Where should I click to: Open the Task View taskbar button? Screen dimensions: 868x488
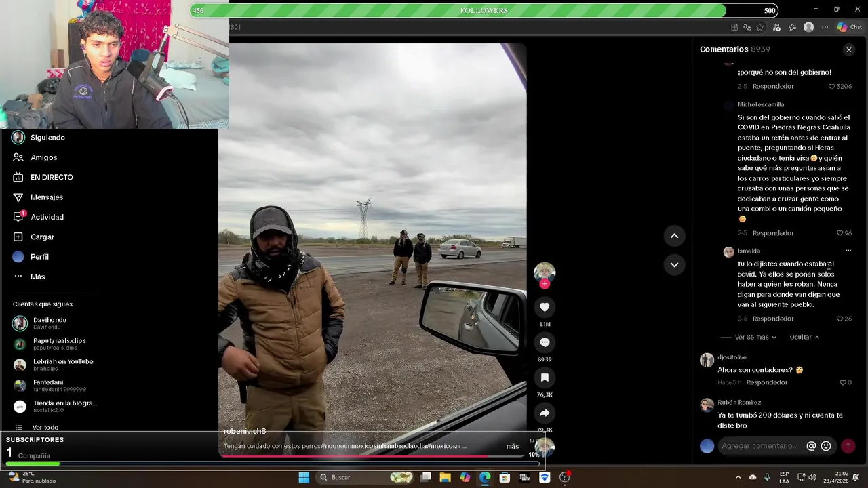(x=426, y=477)
